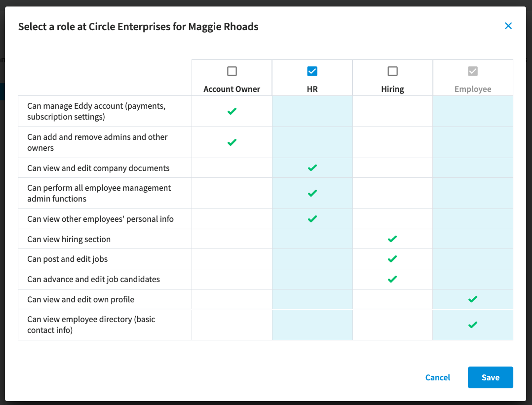Click green checkmark for manage Eddy account
The image size is (532, 405).
pyautogui.click(x=232, y=111)
